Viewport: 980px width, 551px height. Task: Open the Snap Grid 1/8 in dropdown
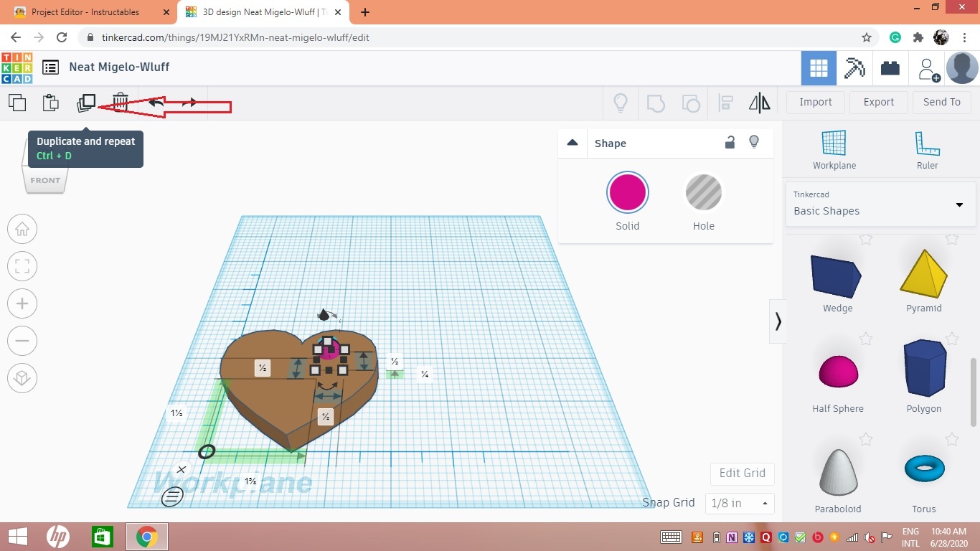[740, 503]
